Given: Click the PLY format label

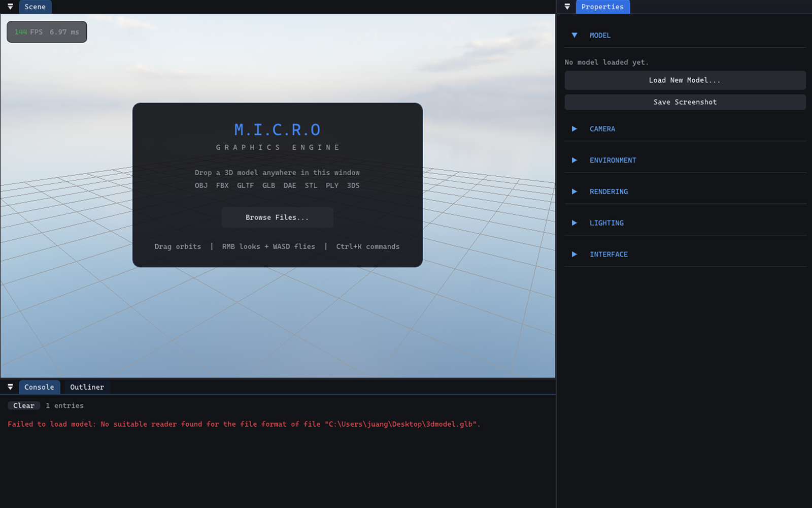Looking at the screenshot, I should click(x=332, y=185).
